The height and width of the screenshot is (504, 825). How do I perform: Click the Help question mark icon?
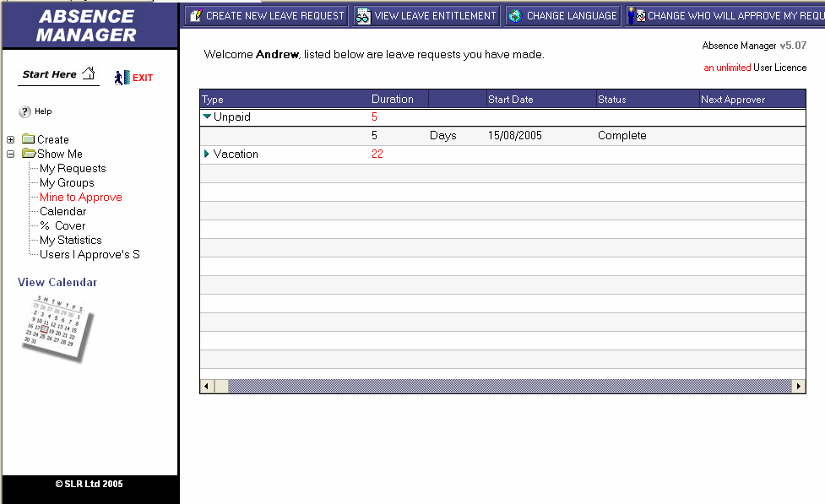(24, 111)
